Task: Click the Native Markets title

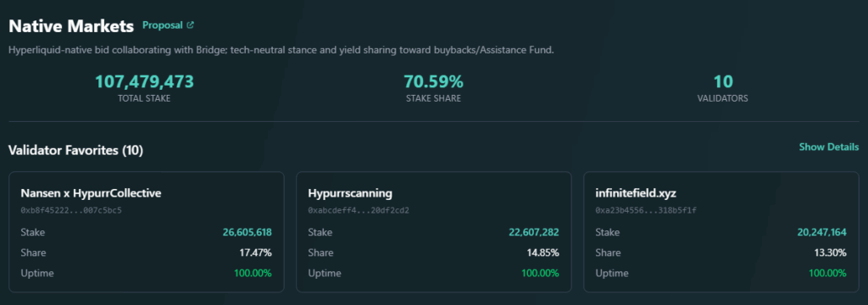Action: 71,26
